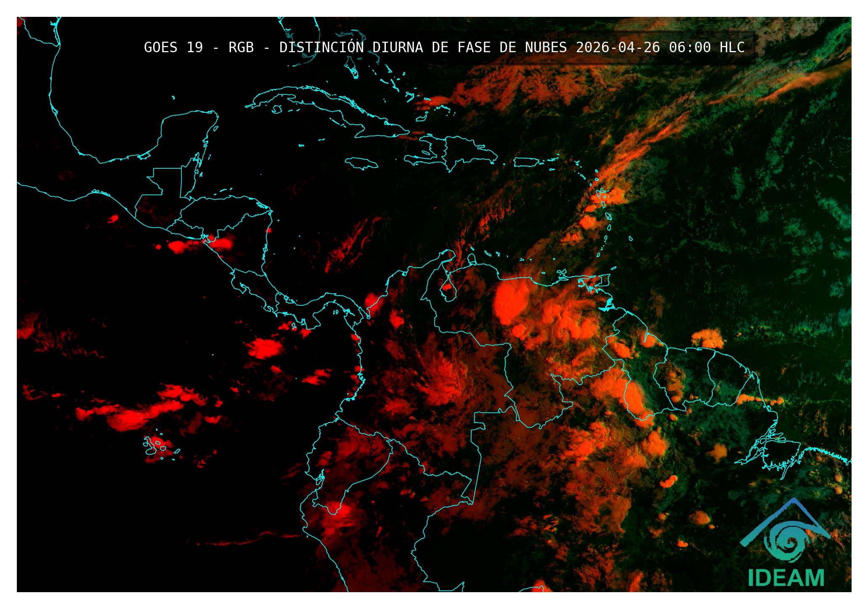Click the green IDEAM logo text
The image size is (868, 609).
pyautogui.click(x=786, y=578)
